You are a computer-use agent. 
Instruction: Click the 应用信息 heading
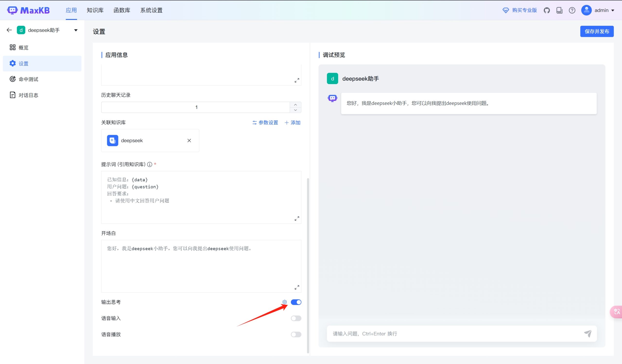(x=116, y=55)
